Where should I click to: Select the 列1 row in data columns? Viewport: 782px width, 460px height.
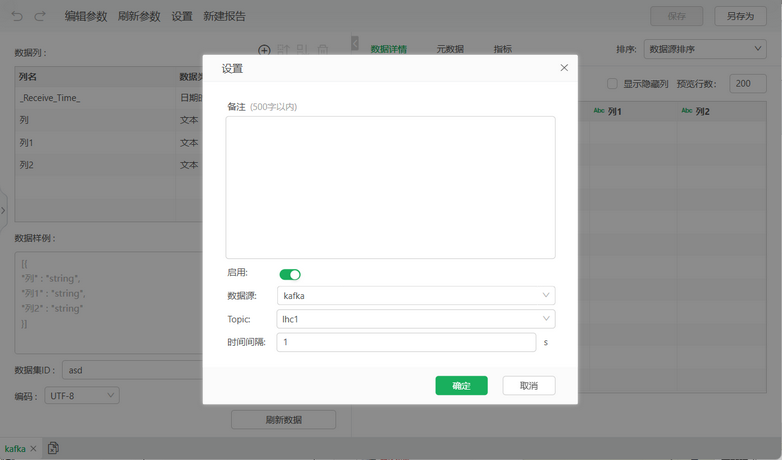click(x=109, y=143)
